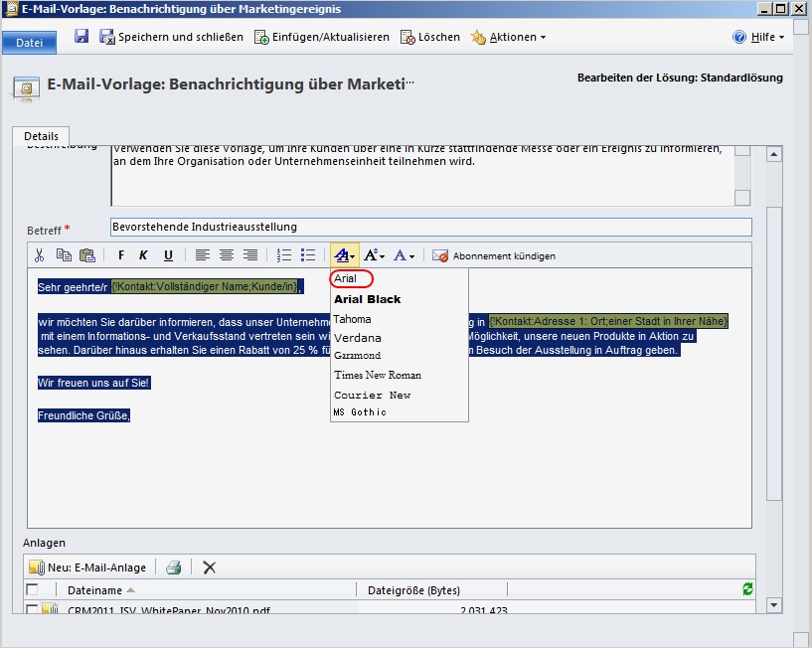The image size is (812, 648).
Task: Toggle bold formatting with the F button
Action: 119,255
